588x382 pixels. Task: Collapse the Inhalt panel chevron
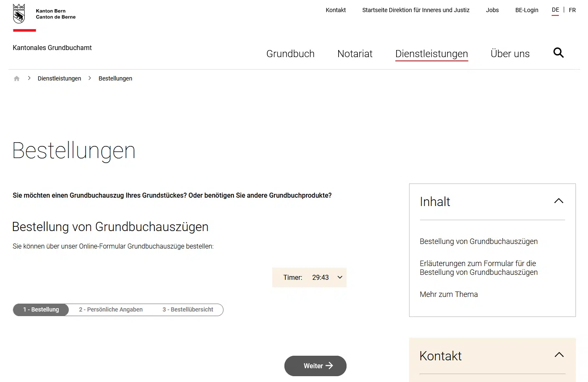tap(558, 201)
